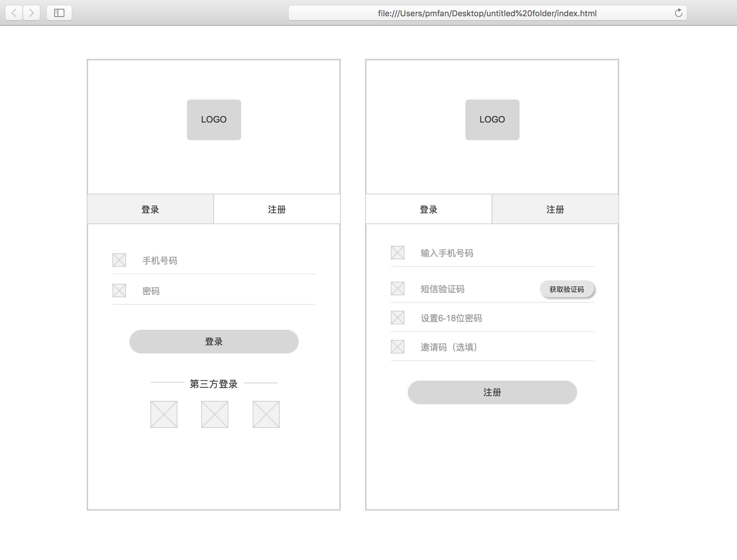Switch to 登录 tab in right panel
The width and height of the screenshot is (737, 560).
pos(428,209)
